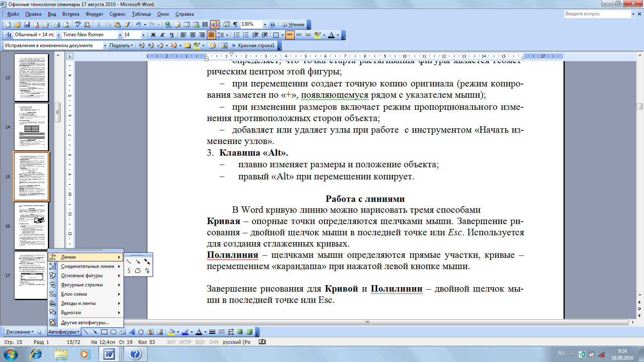Click the Format Painter brush icon
This screenshot has width=644, height=362.
pyautogui.click(x=127, y=25)
